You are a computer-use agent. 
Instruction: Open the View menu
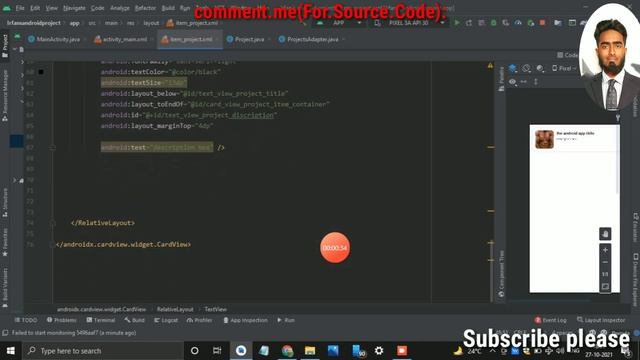pyautogui.click(x=51, y=8)
